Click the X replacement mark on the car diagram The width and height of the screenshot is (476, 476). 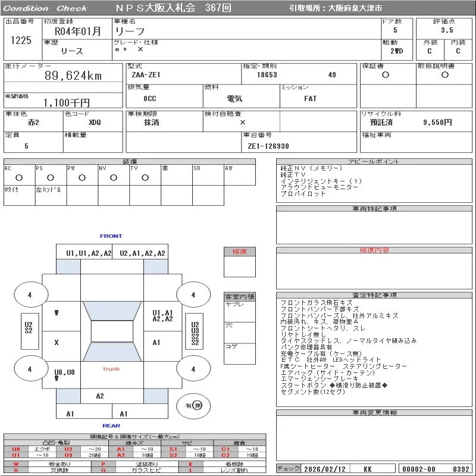click(57, 343)
